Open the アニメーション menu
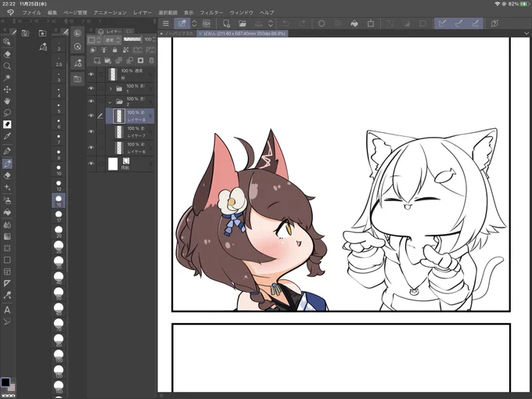Image resolution: width=532 pixels, height=399 pixels. click(x=110, y=13)
